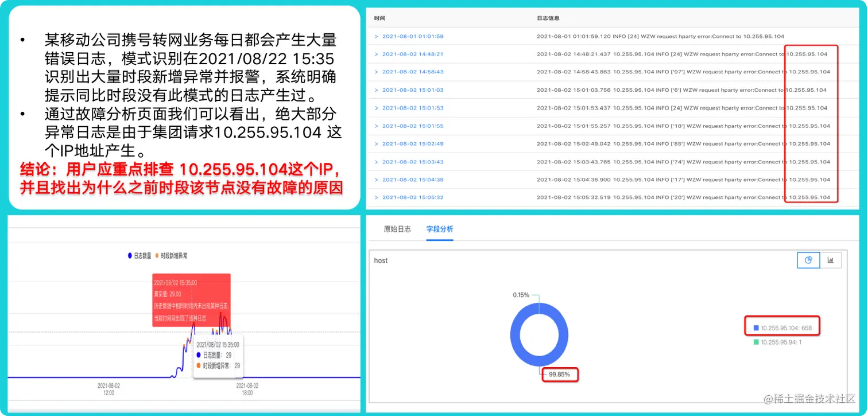
Task: Expand log row 2021-08-02 15:02:49
Action: pyautogui.click(x=377, y=143)
